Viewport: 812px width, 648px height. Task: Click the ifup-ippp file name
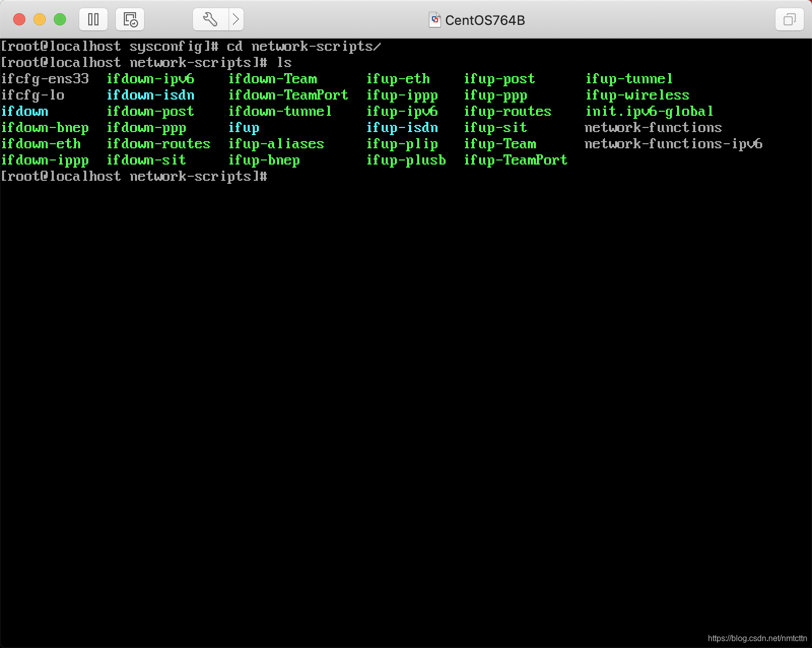402,95
